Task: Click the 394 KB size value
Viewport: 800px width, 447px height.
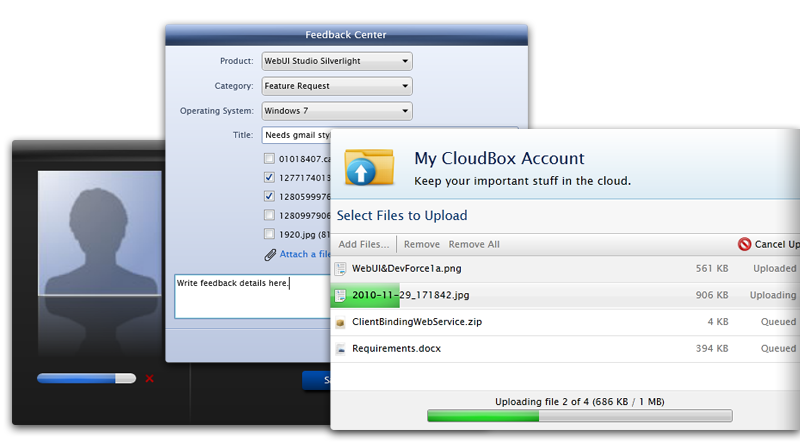Action: (x=712, y=349)
